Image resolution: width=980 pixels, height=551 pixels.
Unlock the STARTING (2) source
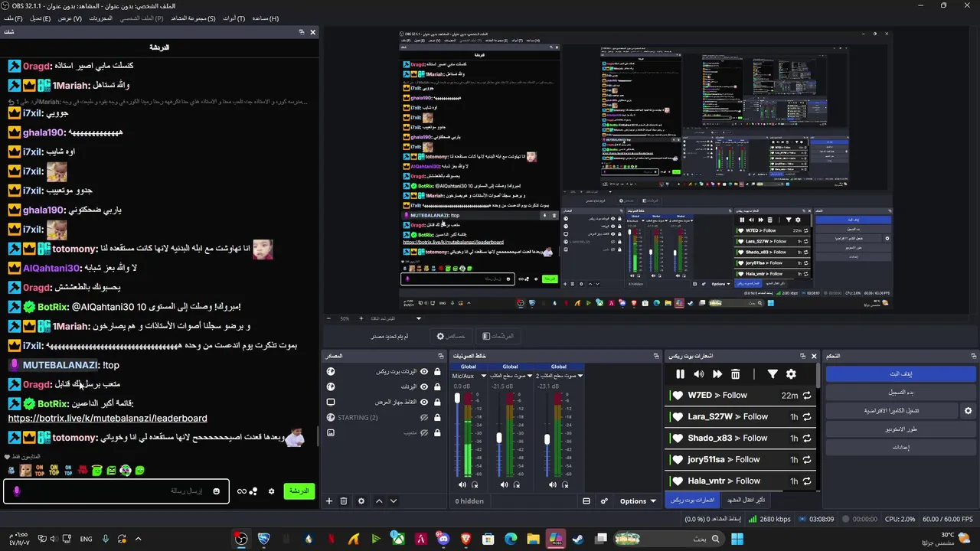click(x=437, y=417)
